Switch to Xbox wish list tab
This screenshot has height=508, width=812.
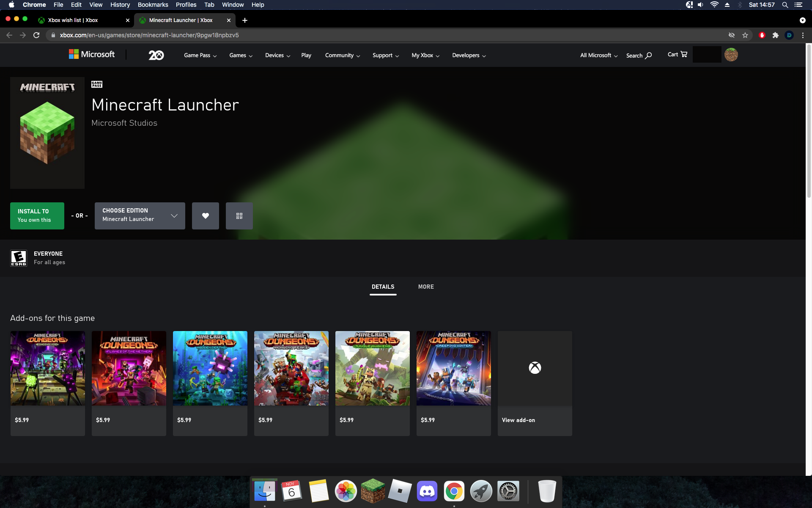73,20
